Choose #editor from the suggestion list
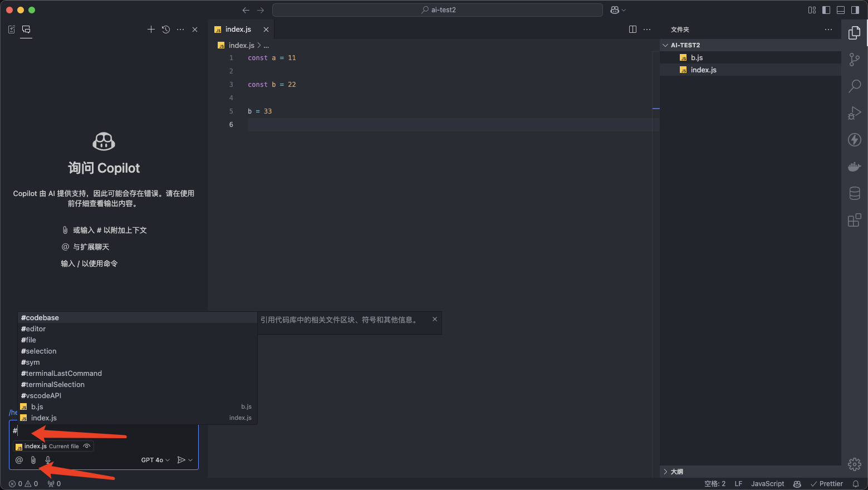Screen dimensions: 868x490 (x=138, y=329)
